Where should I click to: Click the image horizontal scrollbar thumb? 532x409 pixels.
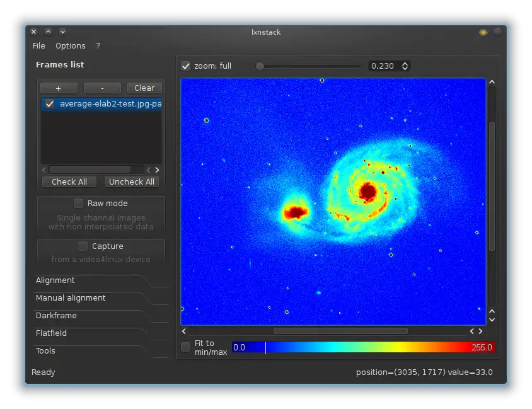tap(340, 331)
